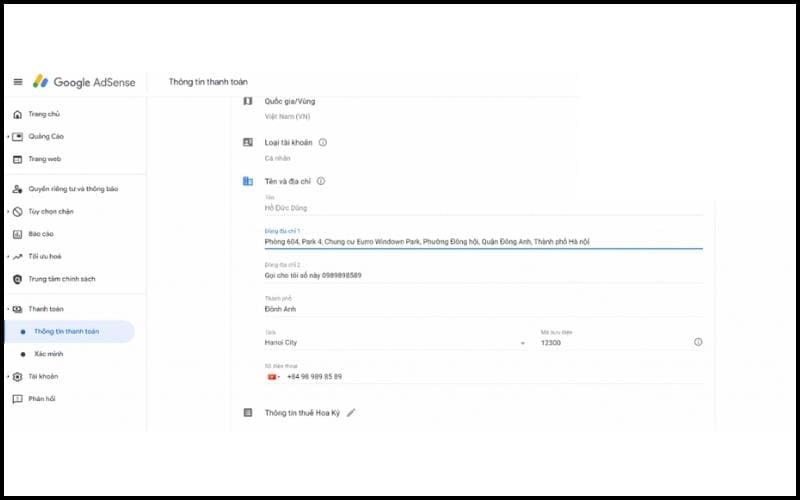Click the postal code info icon
The width and height of the screenshot is (800, 500).
698,342
